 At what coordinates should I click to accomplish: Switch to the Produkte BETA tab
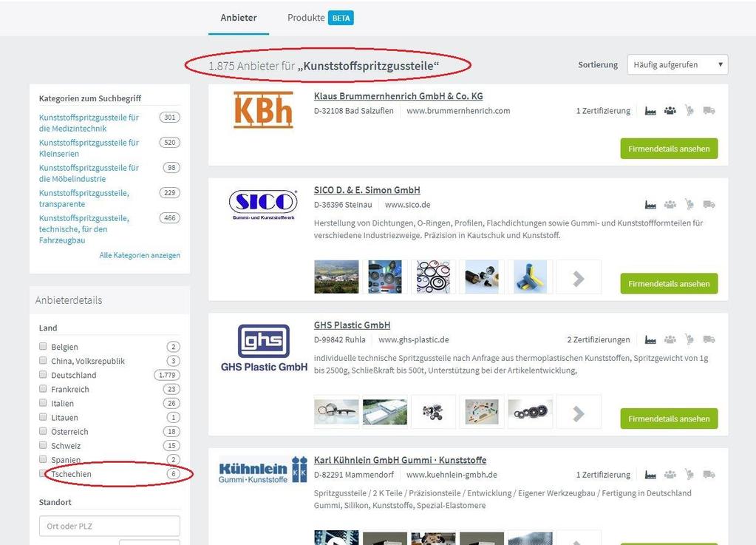(x=321, y=18)
